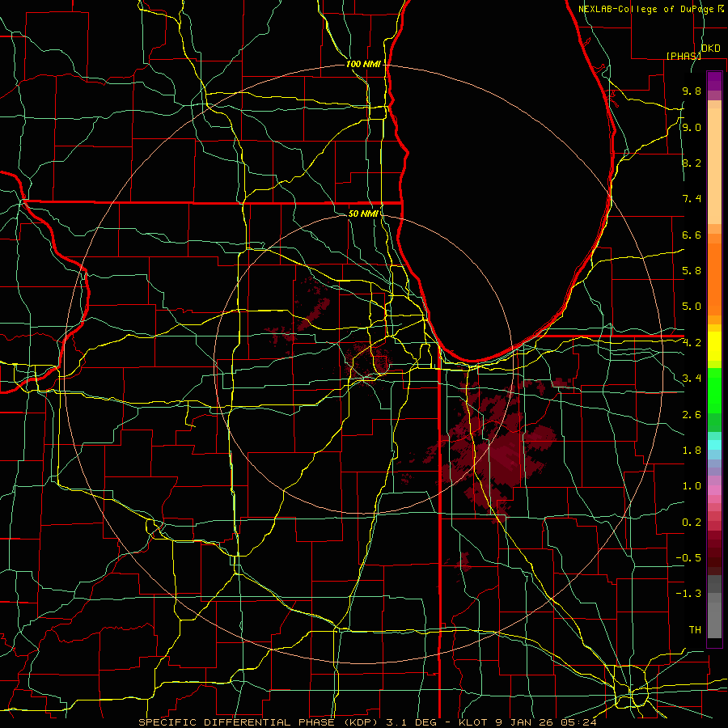Click the 4.2 legend value

pos(692,343)
